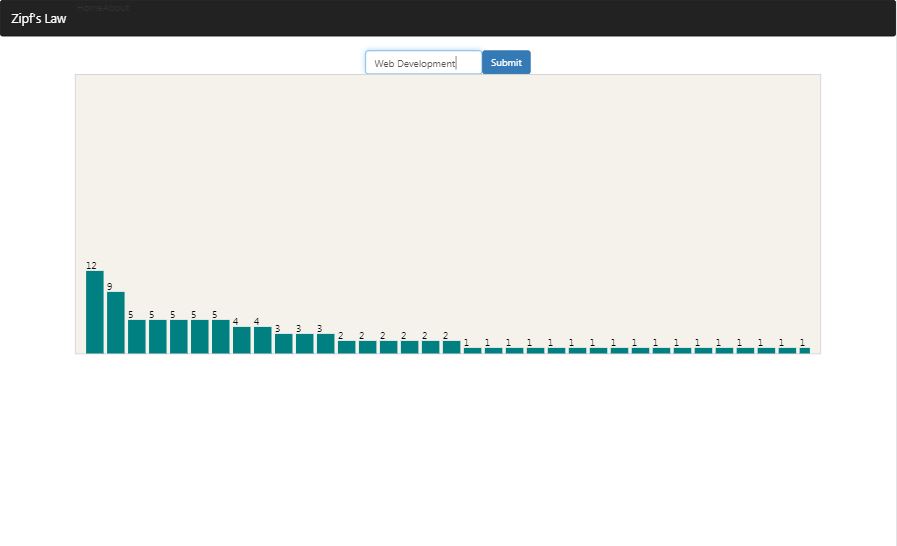Select the last bar labeled 2
Viewport: 897px width, 546px height.
pyautogui.click(x=452, y=347)
